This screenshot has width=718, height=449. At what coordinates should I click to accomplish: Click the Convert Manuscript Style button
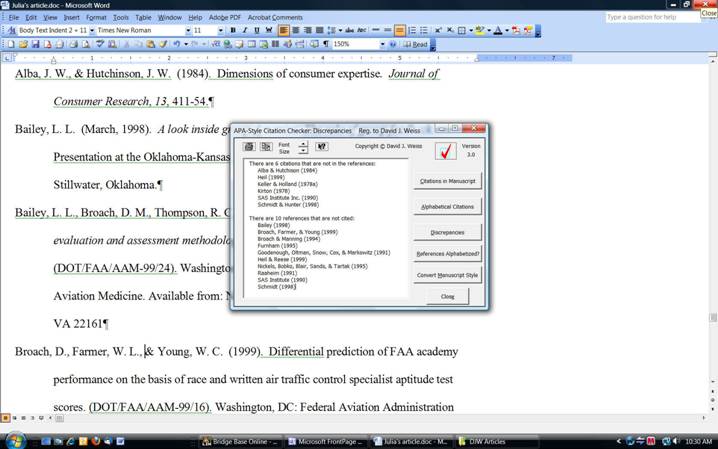[447, 275]
